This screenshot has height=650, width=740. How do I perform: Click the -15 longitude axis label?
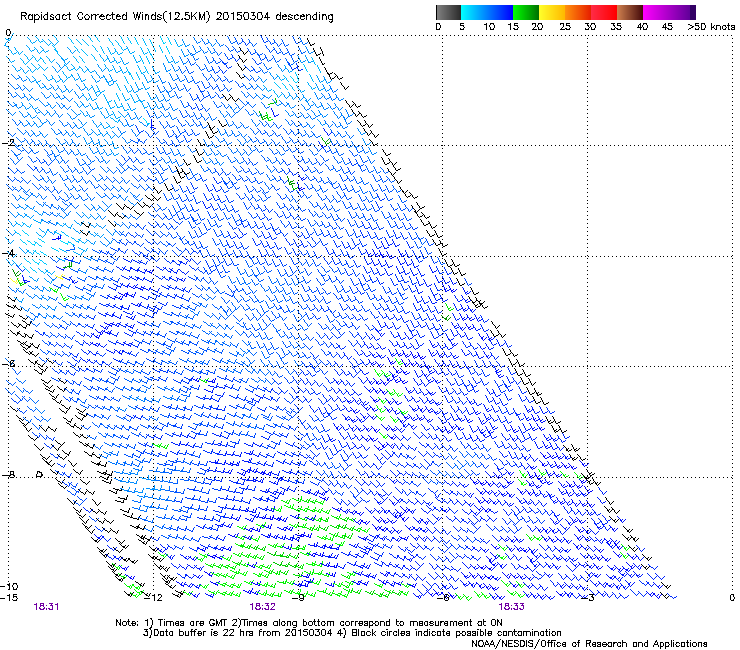(x=9, y=598)
